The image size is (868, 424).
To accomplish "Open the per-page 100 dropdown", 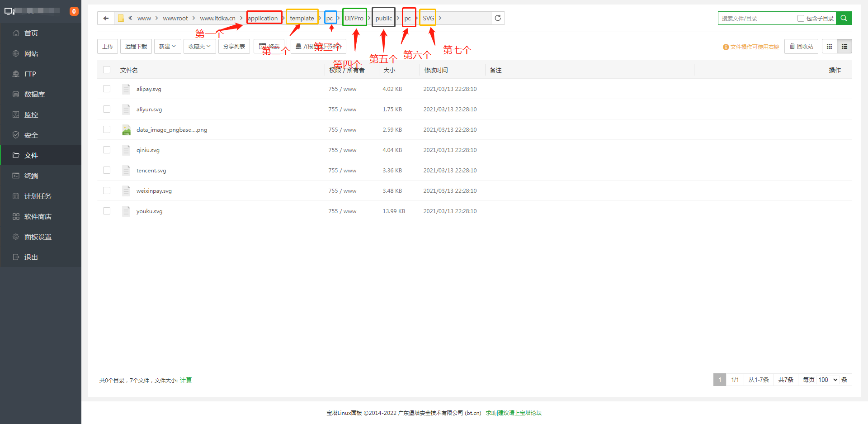I will click(828, 380).
